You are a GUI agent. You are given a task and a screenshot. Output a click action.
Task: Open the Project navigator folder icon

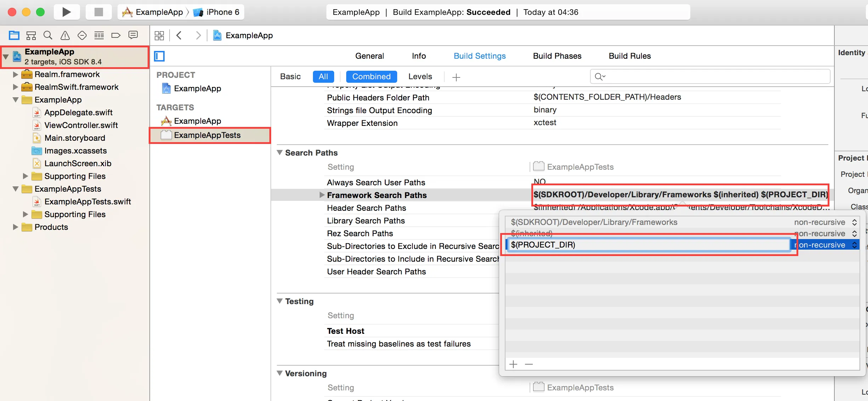(14, 35)
